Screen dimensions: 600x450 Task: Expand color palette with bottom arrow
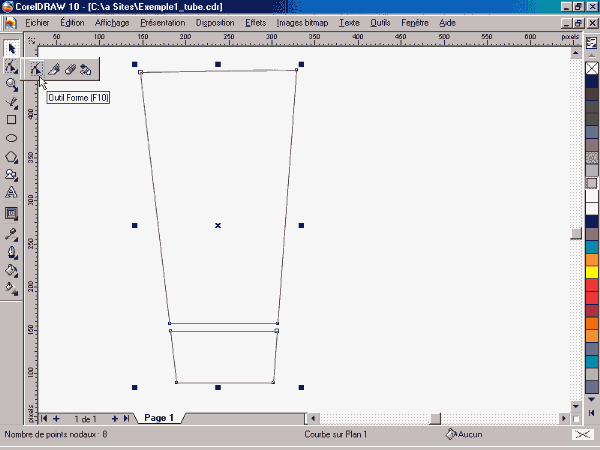coord(592,400)
